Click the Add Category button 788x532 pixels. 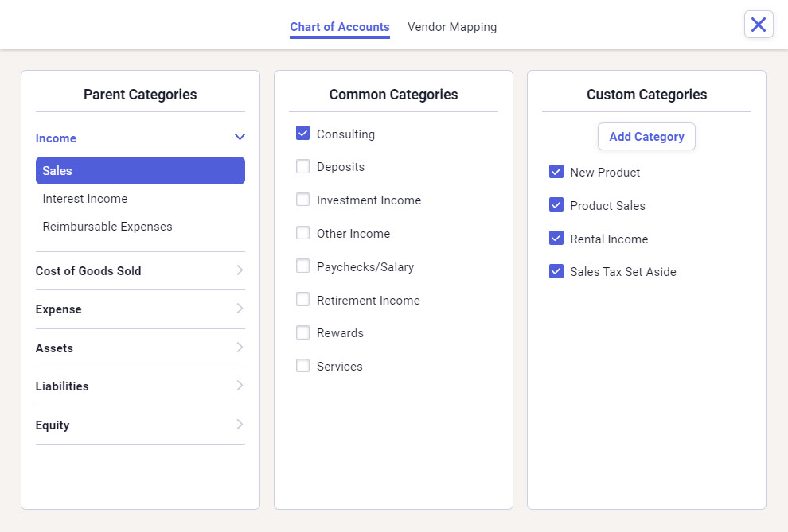646,137
